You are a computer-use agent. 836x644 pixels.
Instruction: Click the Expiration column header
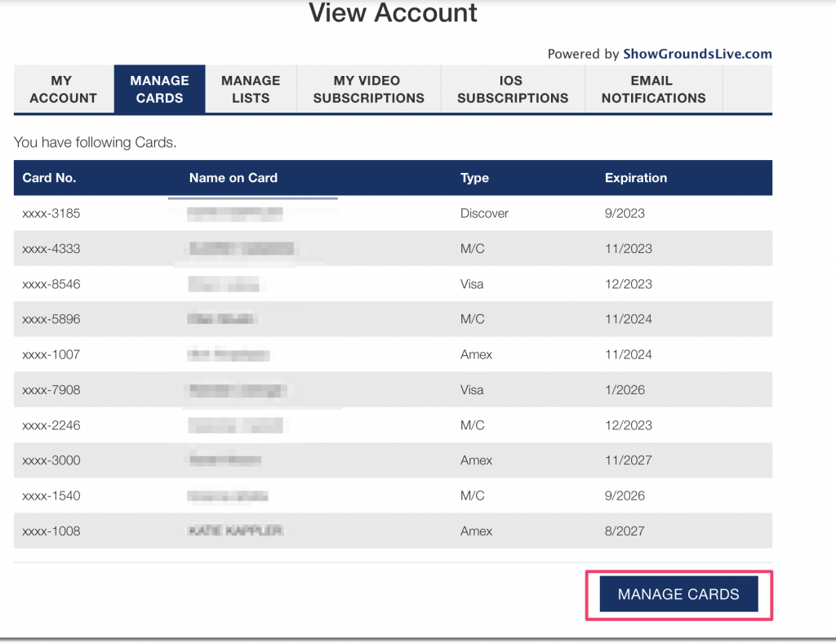click(636, 178)
